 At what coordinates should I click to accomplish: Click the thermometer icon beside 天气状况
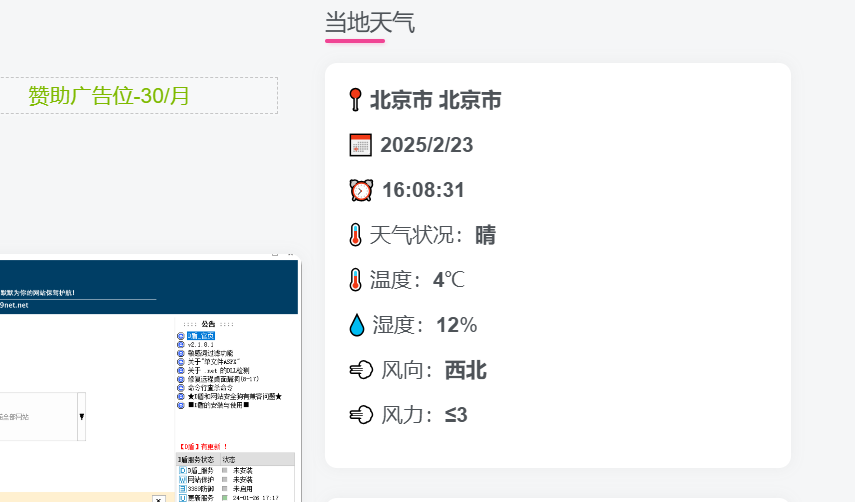point(356,235)
